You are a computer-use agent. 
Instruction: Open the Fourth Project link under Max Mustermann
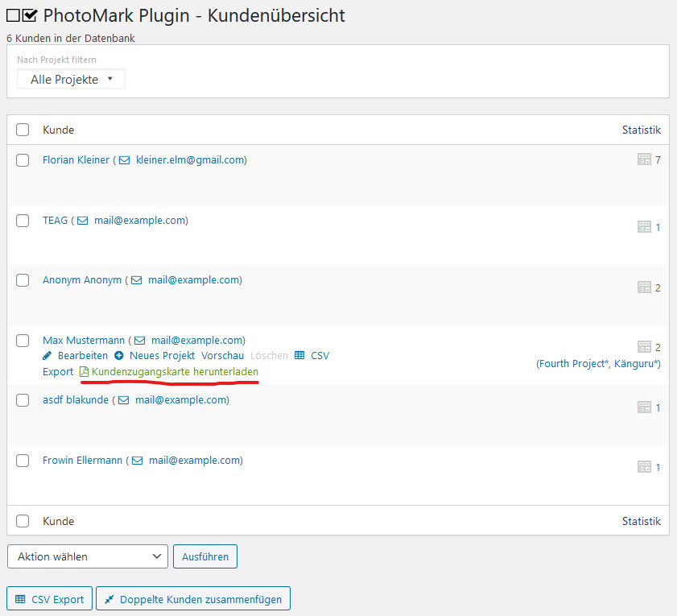(x=573, y=364)
